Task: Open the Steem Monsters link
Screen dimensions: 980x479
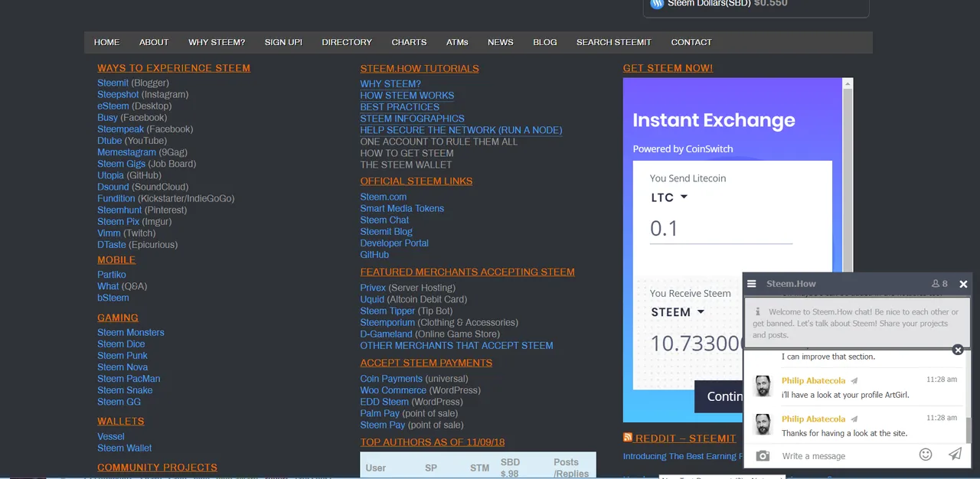Action: [130, 332]
